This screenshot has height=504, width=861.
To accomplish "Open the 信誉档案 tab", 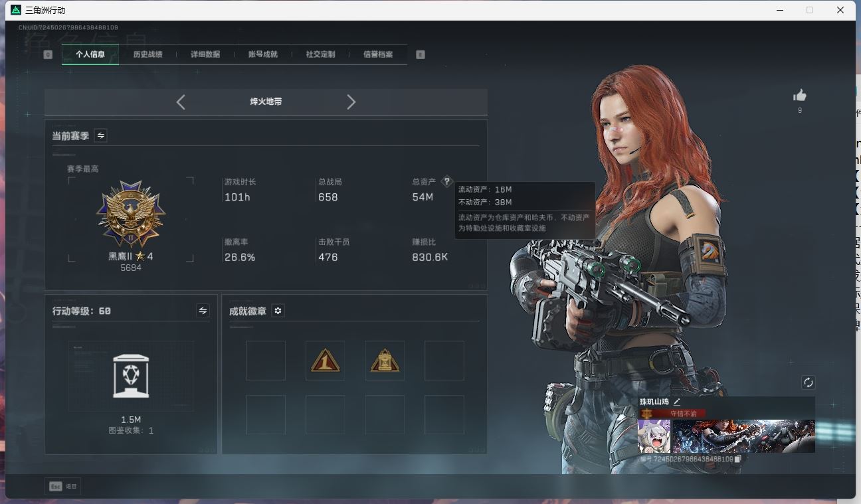I will pos(377,54).
